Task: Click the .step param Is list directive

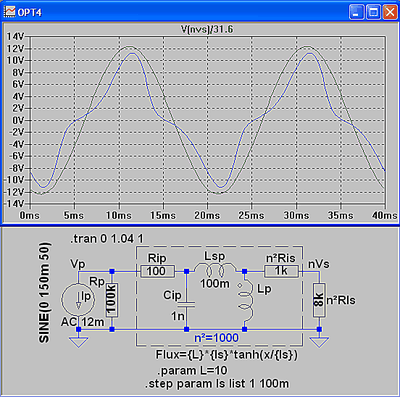Action: point(217,383)
